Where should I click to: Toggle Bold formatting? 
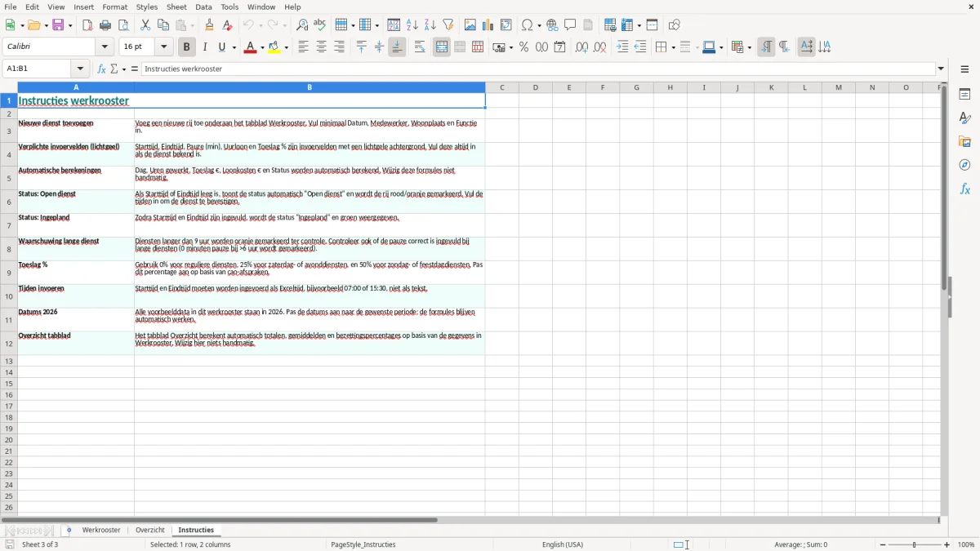click(x=187, y=47)
